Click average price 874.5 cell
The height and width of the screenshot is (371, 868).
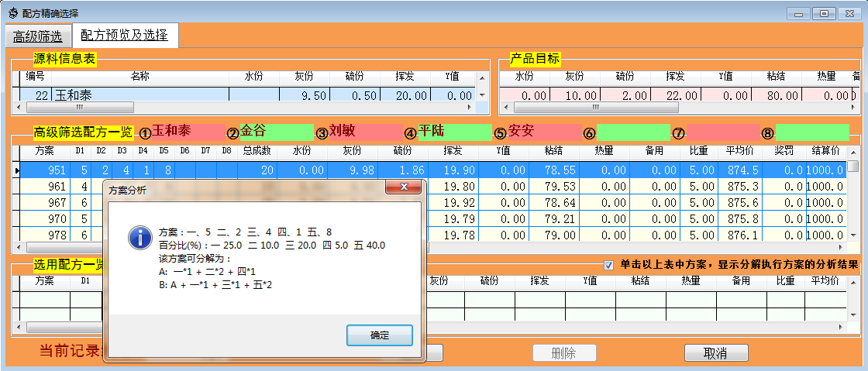tap(739, 170)
